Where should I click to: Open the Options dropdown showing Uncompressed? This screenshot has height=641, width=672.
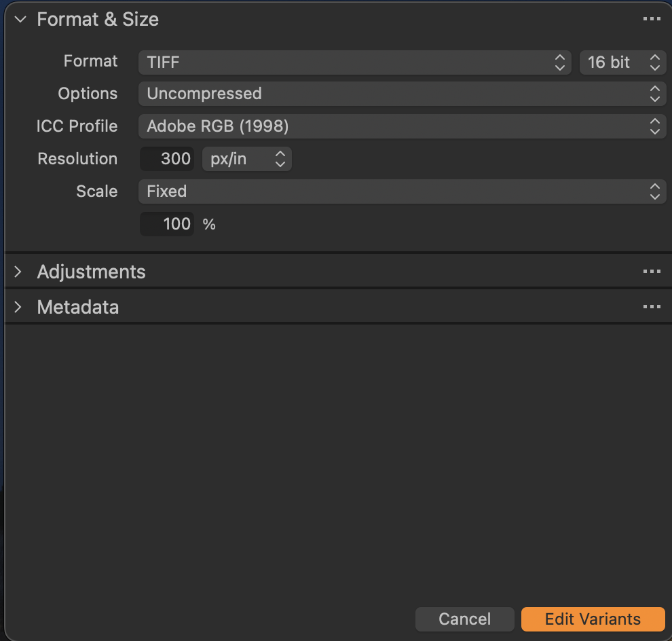point(402,94)
